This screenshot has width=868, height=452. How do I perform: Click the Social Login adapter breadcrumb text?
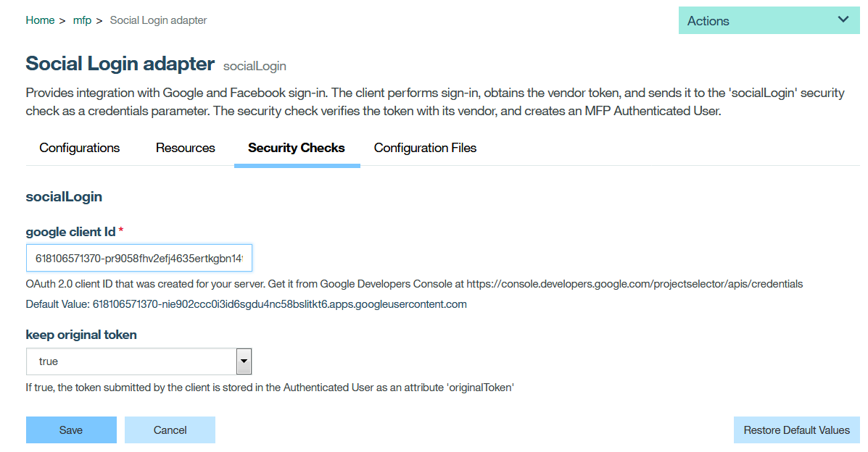point(158,20)
